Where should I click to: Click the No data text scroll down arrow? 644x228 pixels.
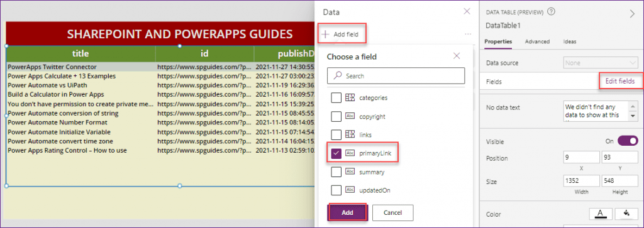click(633, 116)
